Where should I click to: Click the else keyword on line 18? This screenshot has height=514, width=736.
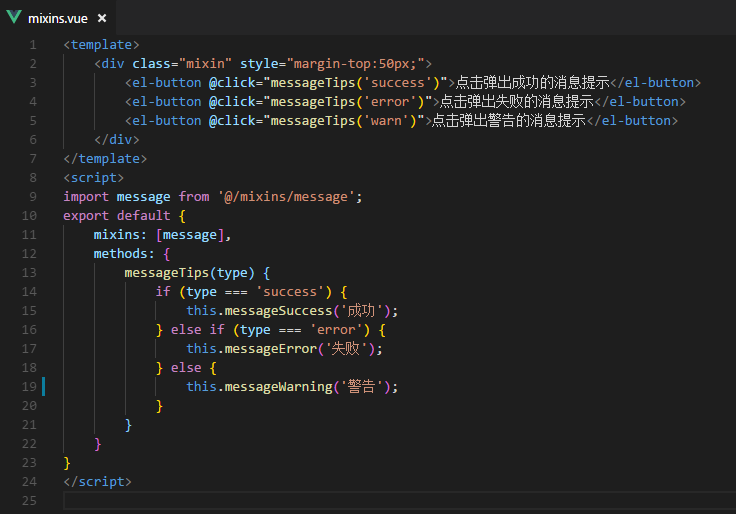[186, 368]
